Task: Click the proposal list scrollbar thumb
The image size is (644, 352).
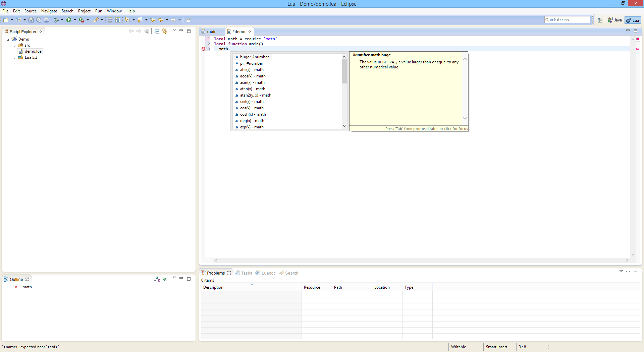Action: pos(344,71)
